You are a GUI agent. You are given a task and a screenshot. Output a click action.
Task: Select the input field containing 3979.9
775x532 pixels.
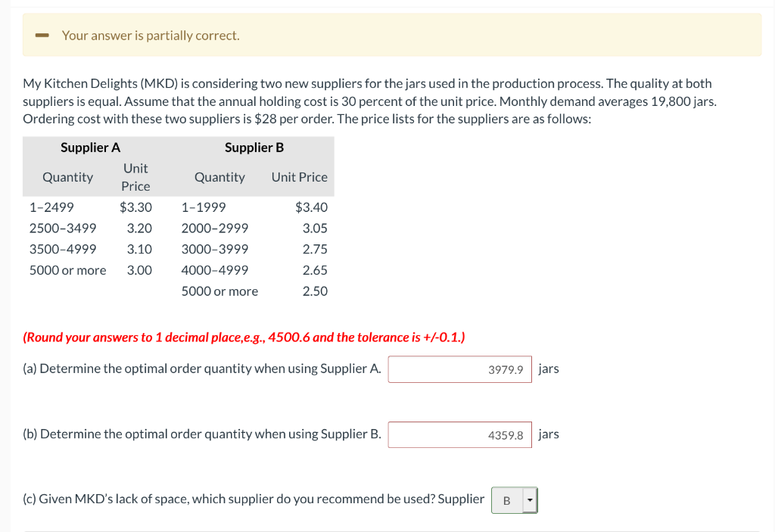tap(459, 369)
